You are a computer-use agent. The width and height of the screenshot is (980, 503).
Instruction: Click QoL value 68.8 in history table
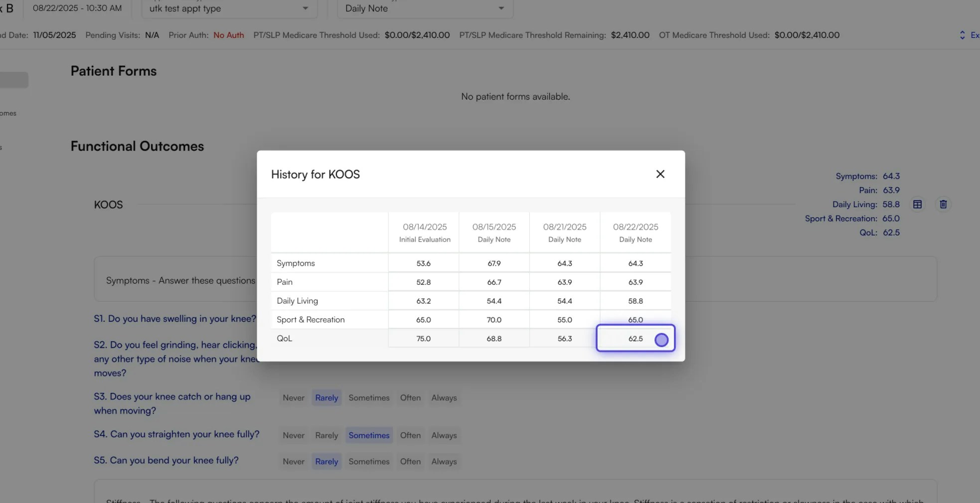tap(494, 339)
